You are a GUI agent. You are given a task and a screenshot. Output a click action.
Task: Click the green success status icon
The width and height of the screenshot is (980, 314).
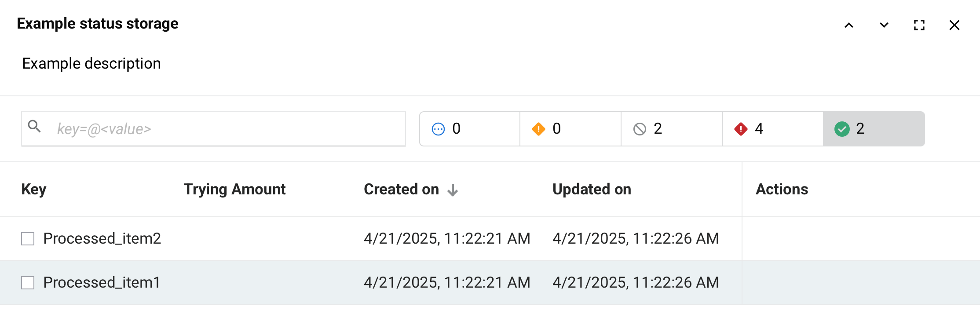842,128
